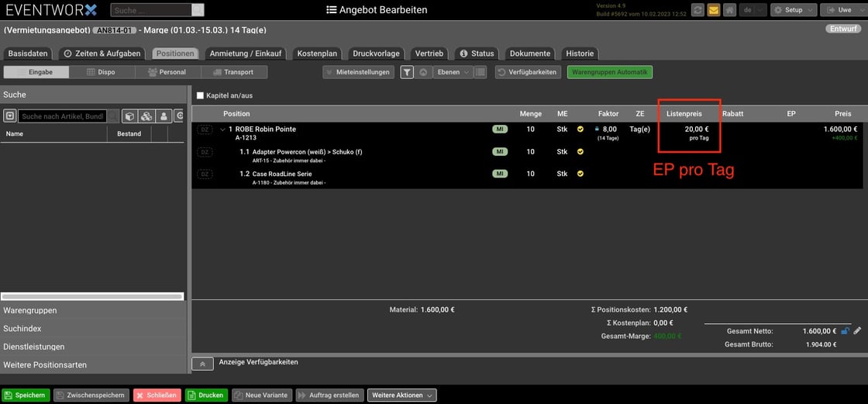Screen dimensions: 868x404
Task: Click the lock icon beside Gesamt Netto
Action: [x=845, y=331]
